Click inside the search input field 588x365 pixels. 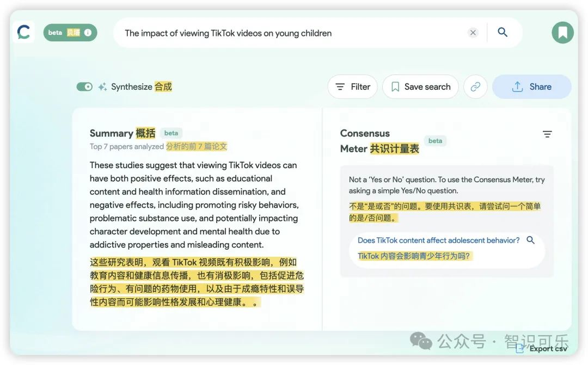click(x=272, y=32)
